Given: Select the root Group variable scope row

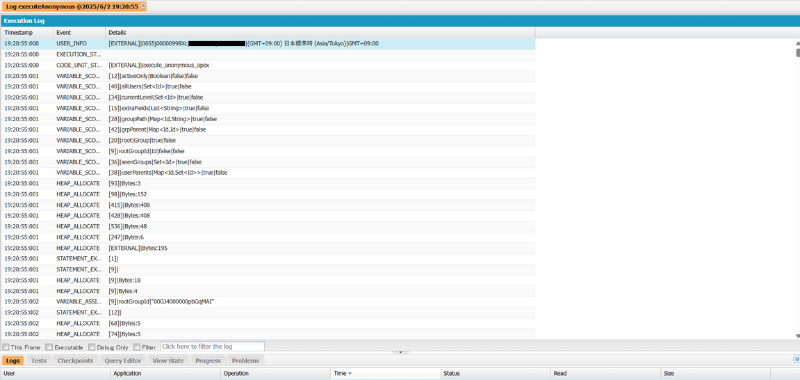Looking at the screenshot, I should pos(268,140).
